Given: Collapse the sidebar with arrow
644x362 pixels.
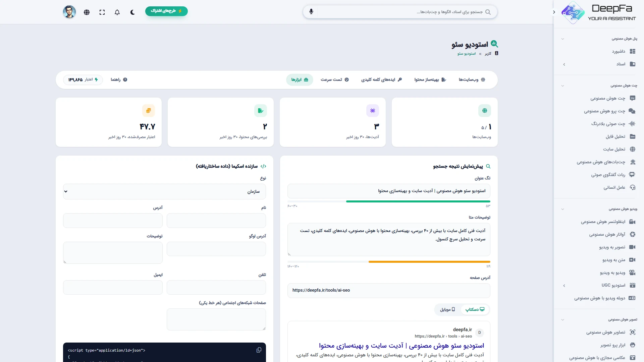Looking at the screenshot, I should click(554, 12).
